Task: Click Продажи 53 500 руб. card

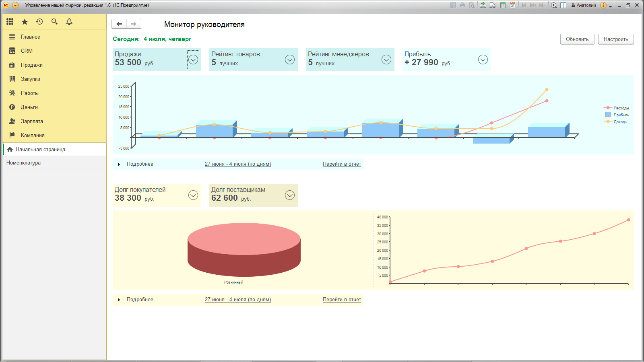Action: 157,60
